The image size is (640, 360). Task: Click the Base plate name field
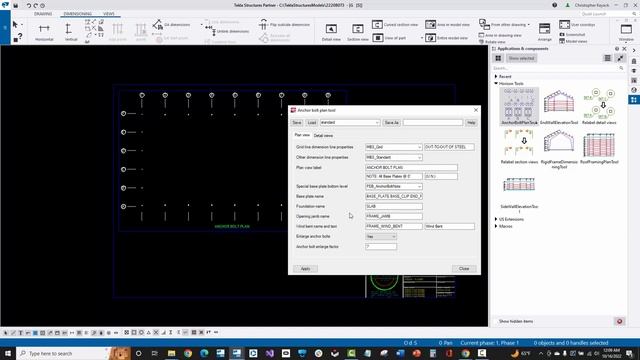pos(393,196)
